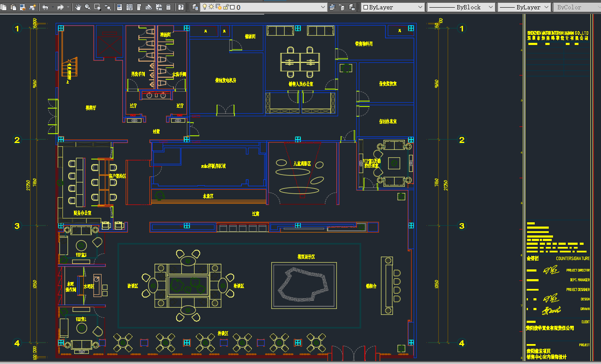Open the QuickCalc calculator
This screenshot has width=601, height=364.
(x=169, y=7)
